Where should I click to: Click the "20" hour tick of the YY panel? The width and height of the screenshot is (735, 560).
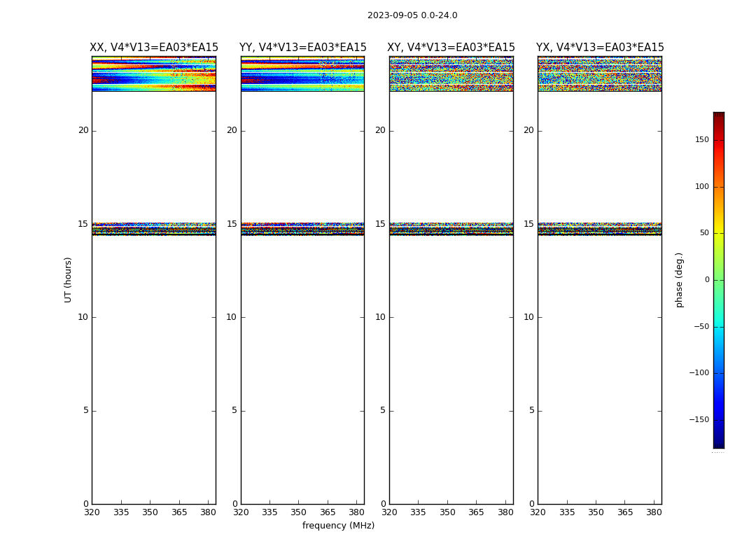tap(232, 130)
